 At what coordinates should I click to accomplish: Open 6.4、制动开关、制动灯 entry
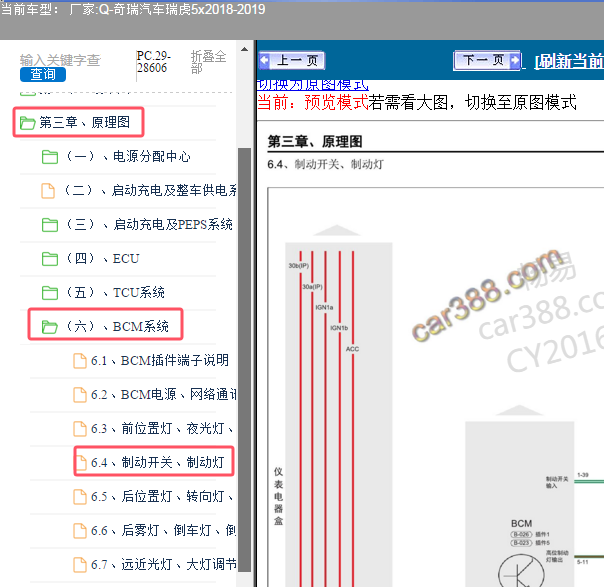tap(158, 462)
